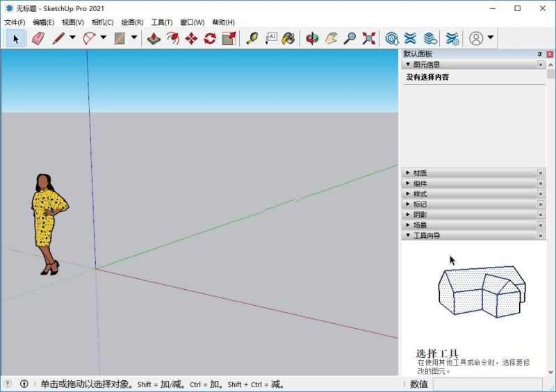Viewport: 556px width, 392px height.
Task: Expand the 材质 panel
Action: click(x=408, y=173)
